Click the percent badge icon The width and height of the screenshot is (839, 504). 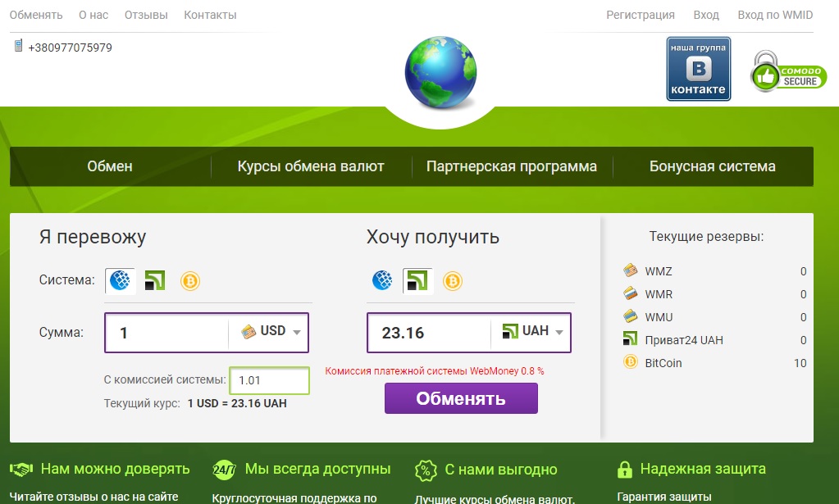point(426,471)
